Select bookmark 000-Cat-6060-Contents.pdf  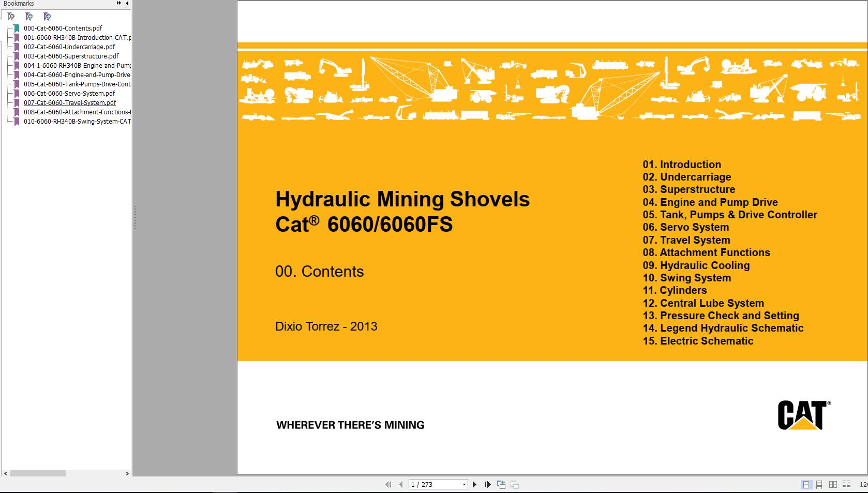tap(63, 28)
